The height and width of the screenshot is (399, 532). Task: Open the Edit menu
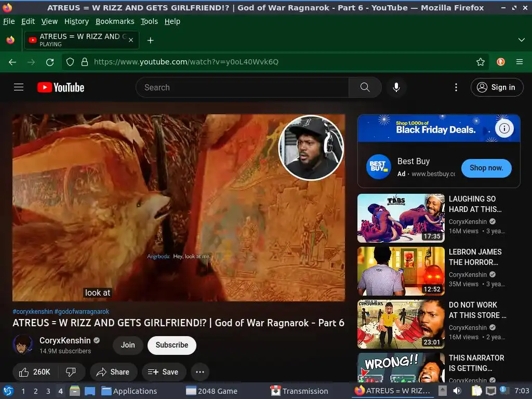[x=28, y=21]
